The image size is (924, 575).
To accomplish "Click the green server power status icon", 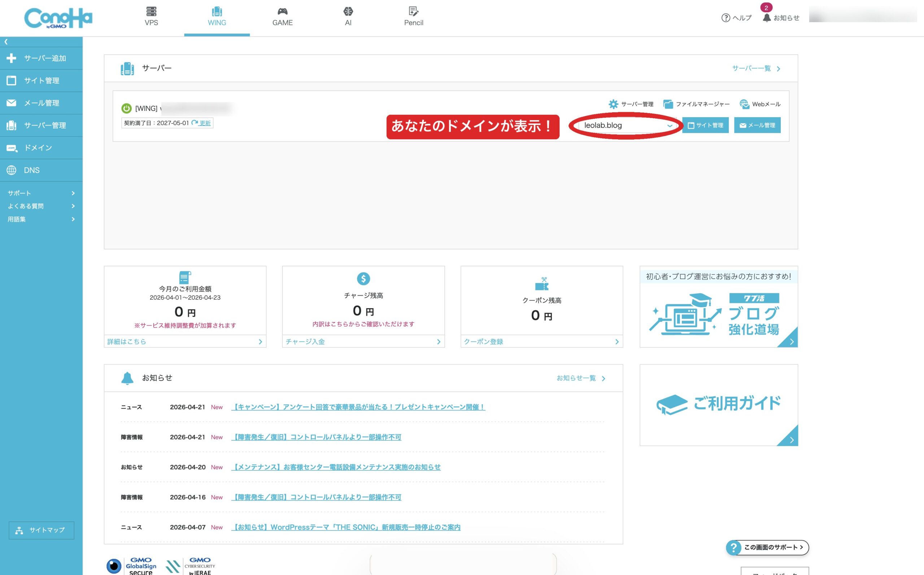I will pos(126,108).
